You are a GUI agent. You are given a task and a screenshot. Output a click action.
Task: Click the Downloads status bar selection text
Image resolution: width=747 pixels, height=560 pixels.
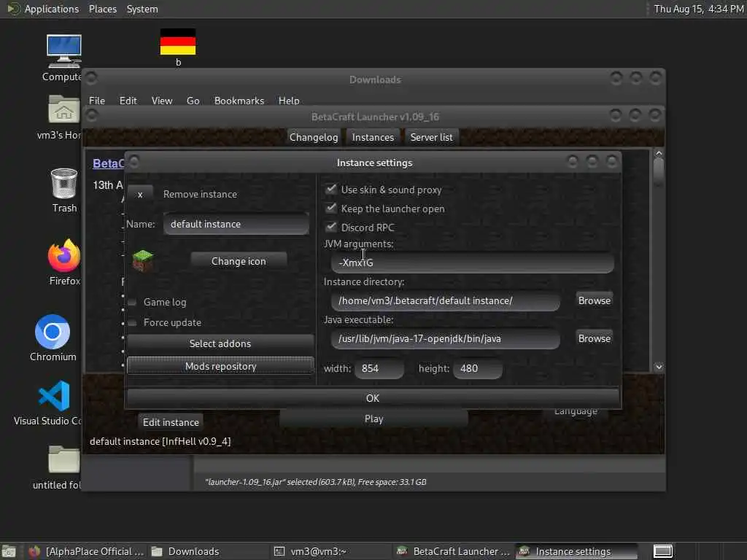coord(315,482)
